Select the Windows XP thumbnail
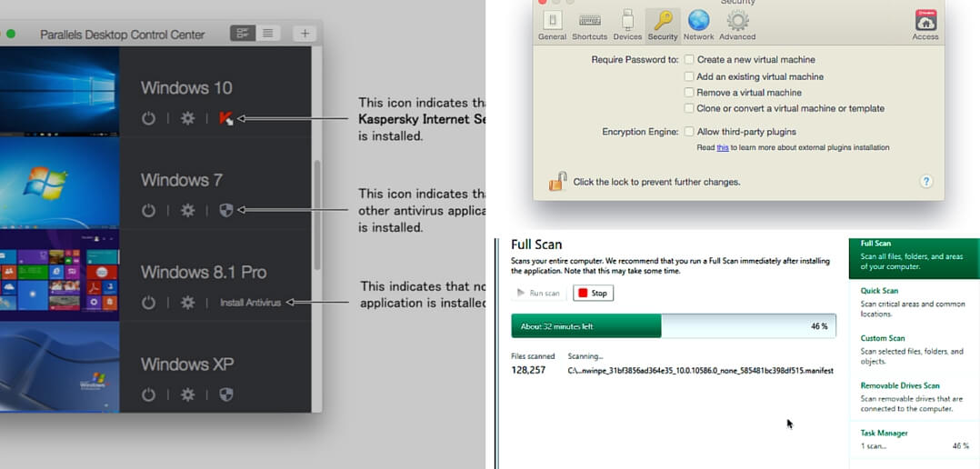Screen dimensions: 980x469 tap(59, 366)
